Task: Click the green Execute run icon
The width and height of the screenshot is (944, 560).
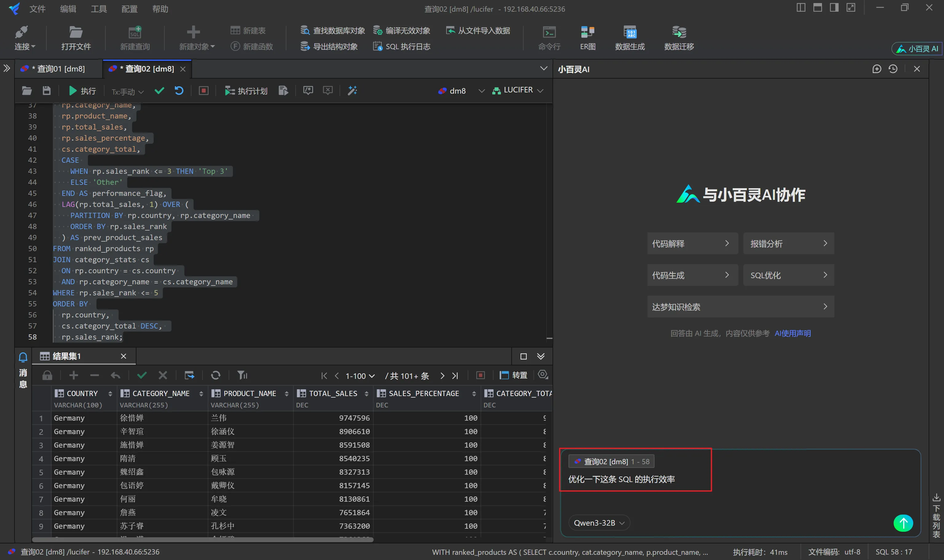Action: click(x=73, y=91)
